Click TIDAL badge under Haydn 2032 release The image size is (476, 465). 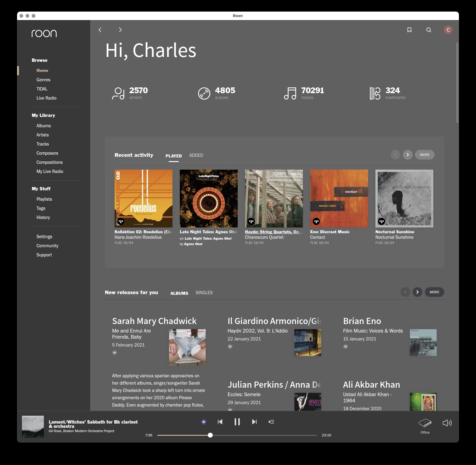point(230,347)
